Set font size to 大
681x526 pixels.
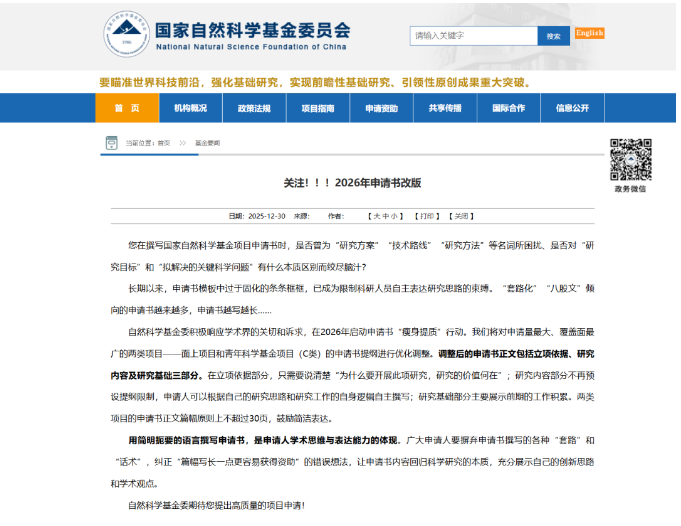[x=377, y=216]
